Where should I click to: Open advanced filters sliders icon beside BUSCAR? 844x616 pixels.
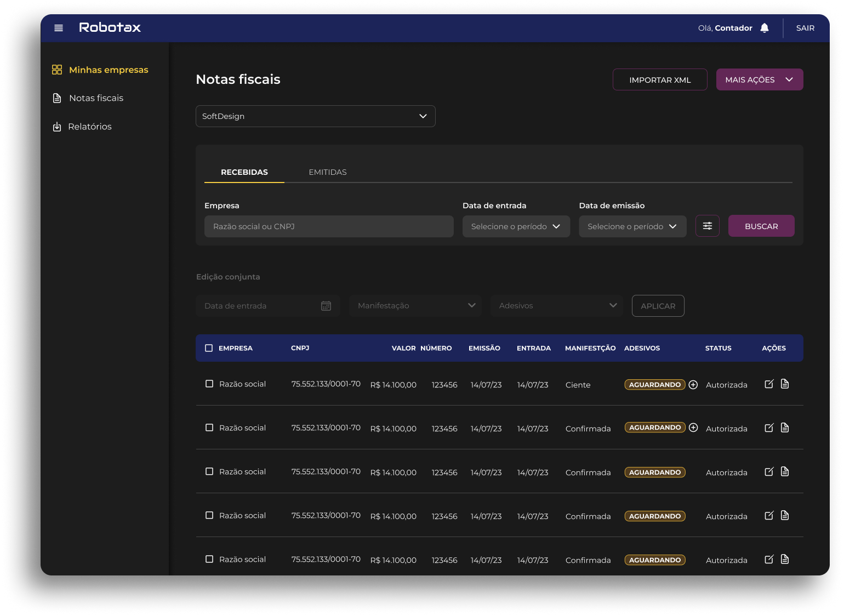(708, 226)
